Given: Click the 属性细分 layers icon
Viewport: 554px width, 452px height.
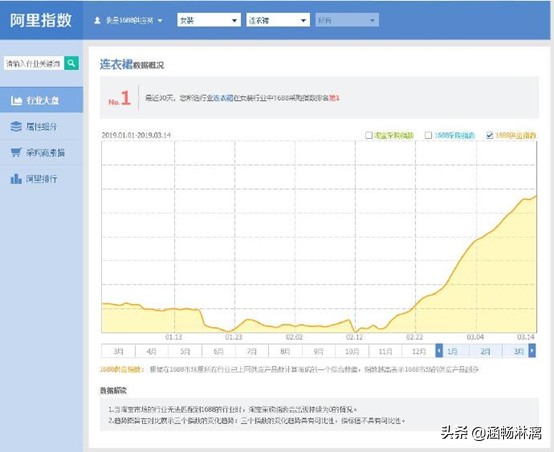Looking at the screenshot, I should (x=16, y=127).
